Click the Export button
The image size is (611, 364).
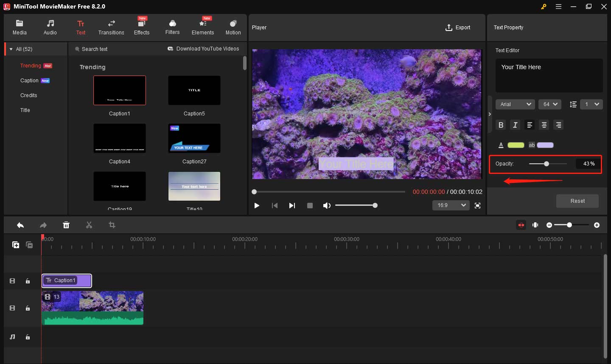(x=458, y=28)
